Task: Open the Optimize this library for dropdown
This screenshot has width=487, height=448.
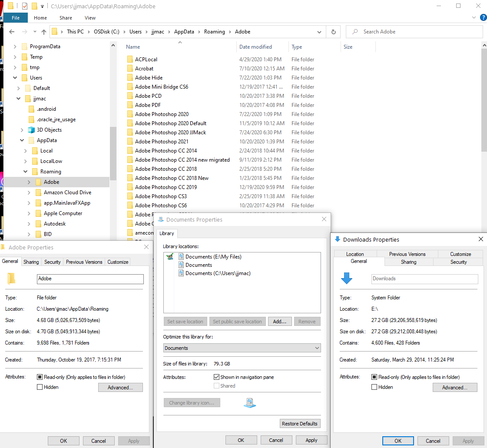Action: (x=317, y=348)
